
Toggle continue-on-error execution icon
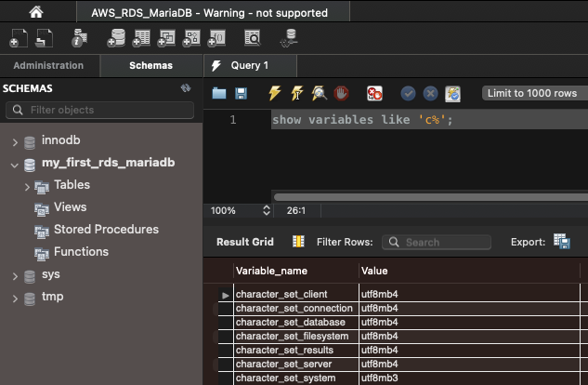click(x=374, y=93)
